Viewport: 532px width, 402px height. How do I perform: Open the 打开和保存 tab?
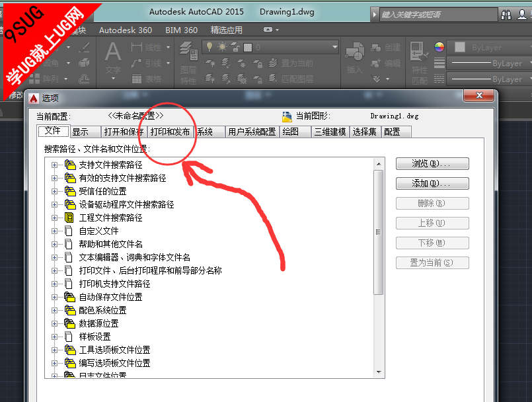124,132
